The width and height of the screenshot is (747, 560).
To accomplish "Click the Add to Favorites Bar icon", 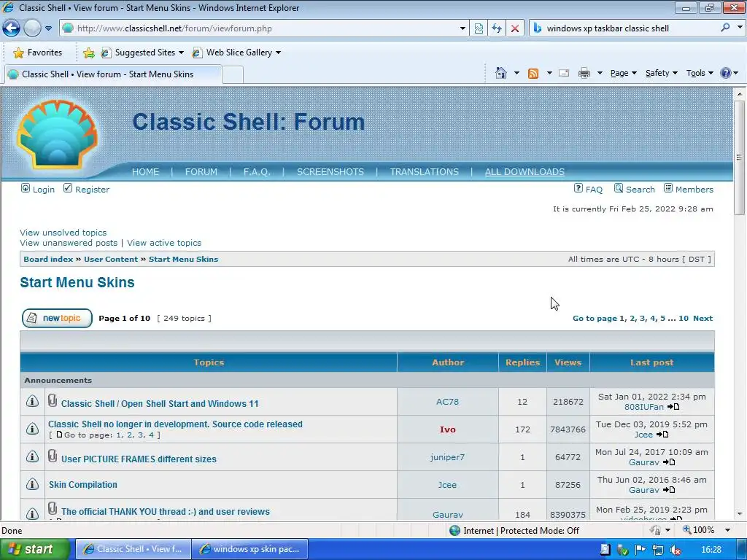I will coord(88,52).
